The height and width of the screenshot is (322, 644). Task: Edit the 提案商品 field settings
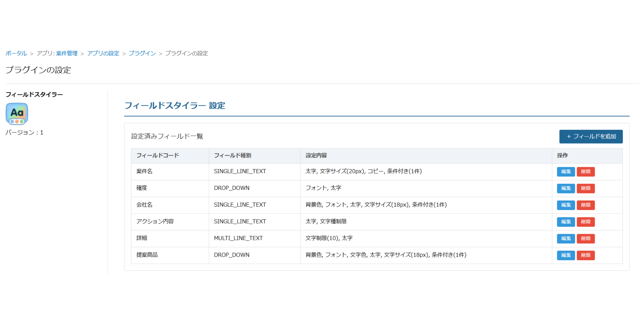(566, 255)
